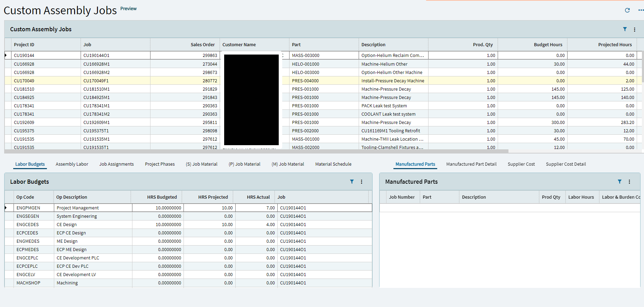Select the ECP ME Design description
The image size is (644, 307).
(x=93, y=249)
